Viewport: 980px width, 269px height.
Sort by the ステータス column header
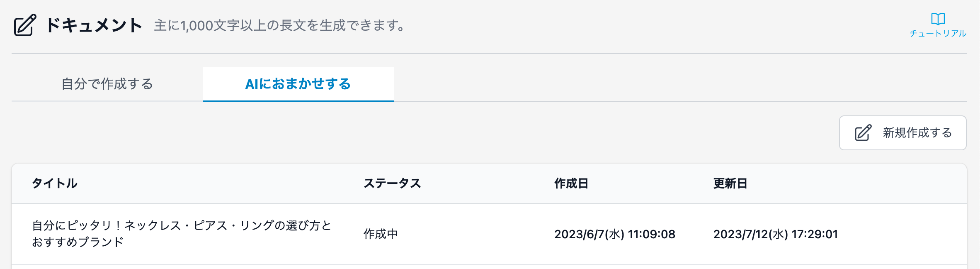pyautogui.click(x=392, y=183)
